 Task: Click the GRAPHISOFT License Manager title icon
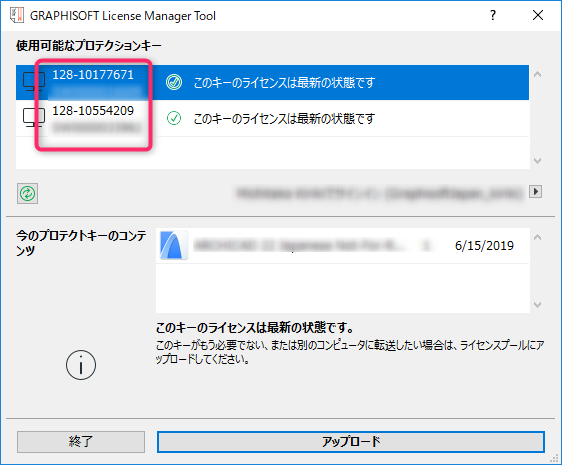tap(17, 15)
